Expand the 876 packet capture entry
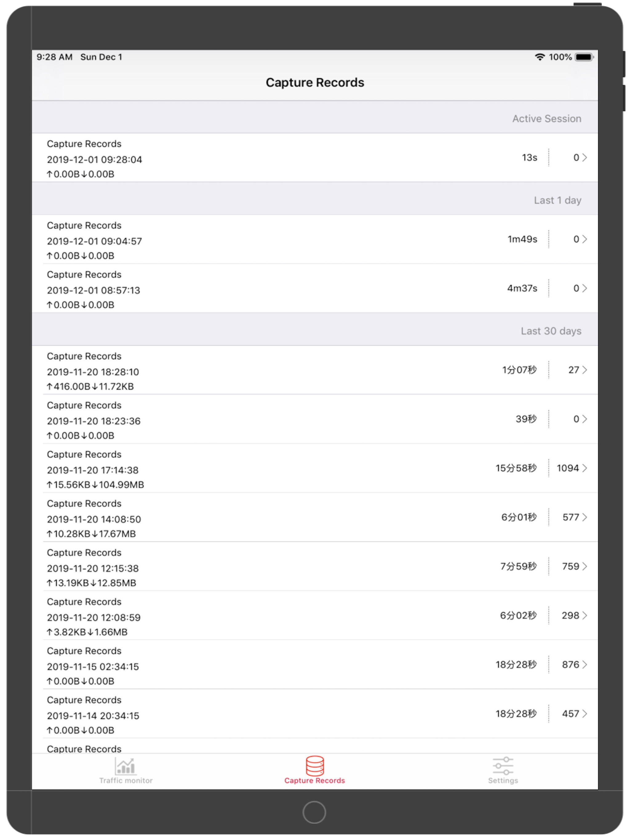Screen dimensions: 630x840 click(585, 664)
